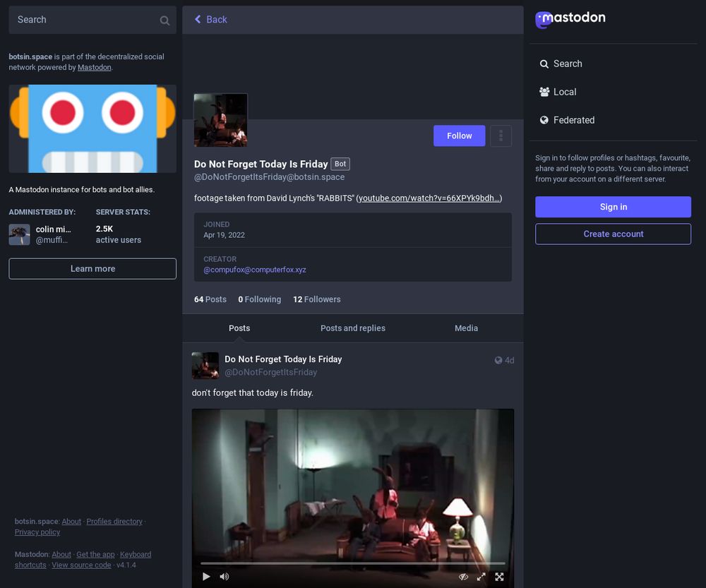
Task: Open the View source code link
Action: [x=81, y=565]
